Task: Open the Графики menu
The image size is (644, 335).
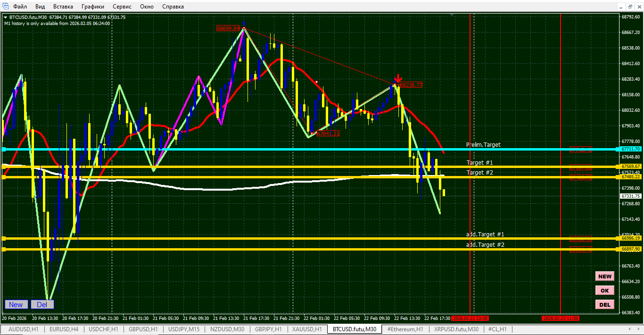Action: coord(93,7)
